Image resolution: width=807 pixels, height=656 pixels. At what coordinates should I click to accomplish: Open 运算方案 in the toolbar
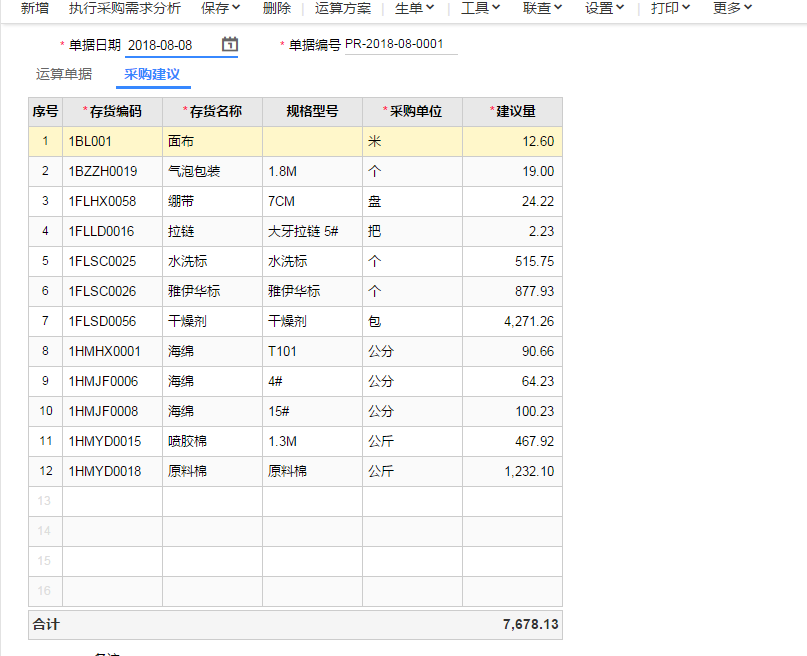tap(343, 8)
